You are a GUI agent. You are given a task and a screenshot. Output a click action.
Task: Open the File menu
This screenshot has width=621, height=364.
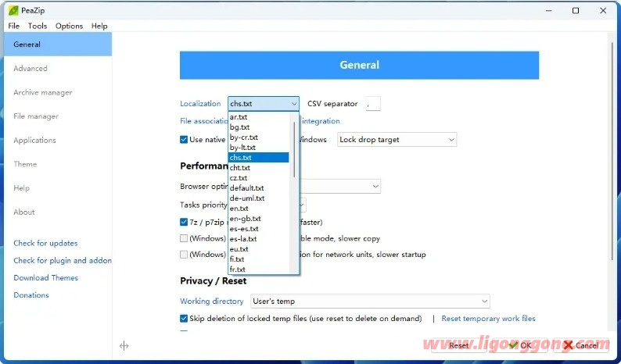pyautogui.click(x=14, y=26)
